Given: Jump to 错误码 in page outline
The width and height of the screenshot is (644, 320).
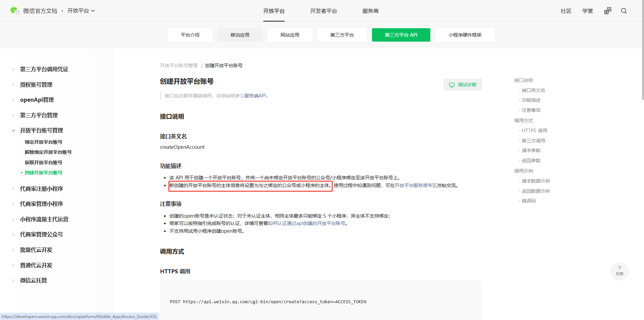Looking at the screenshot, I should click(529, 201).
